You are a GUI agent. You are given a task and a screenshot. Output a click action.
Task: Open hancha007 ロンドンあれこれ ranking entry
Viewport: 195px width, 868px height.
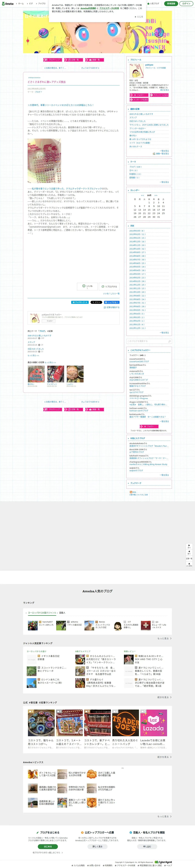pyautogui.click(x=41, y=625)
